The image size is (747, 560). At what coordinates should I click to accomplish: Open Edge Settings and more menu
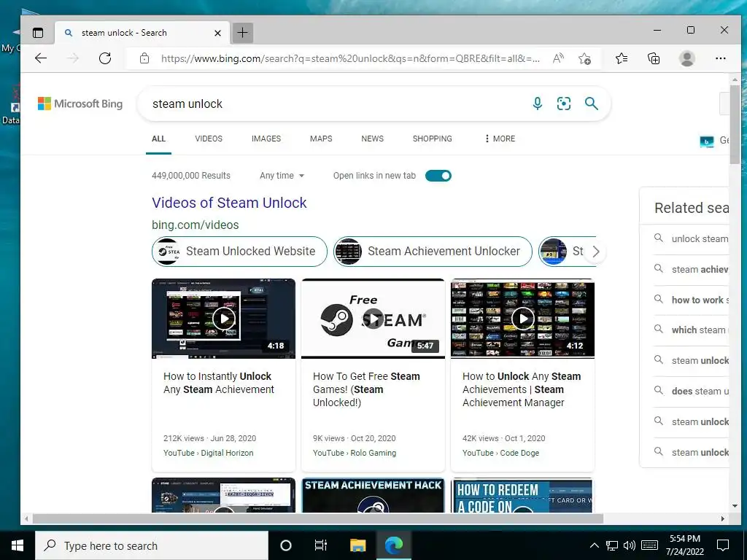[x=720, y=58]
